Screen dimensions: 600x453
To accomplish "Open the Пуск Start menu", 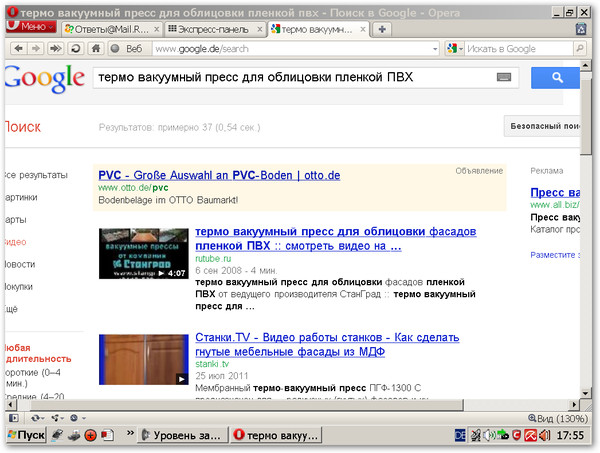I will pos(26,435).
